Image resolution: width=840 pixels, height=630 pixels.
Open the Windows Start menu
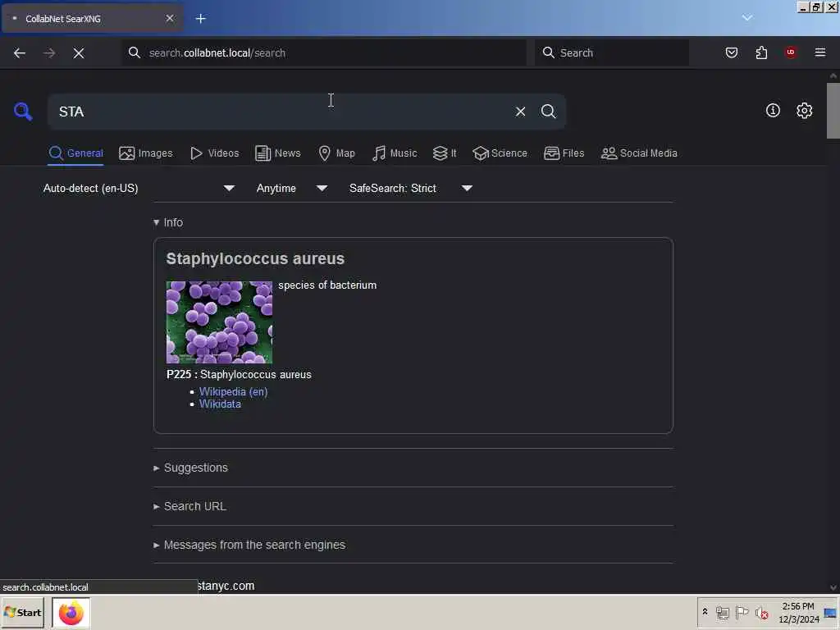pos(23,612)
